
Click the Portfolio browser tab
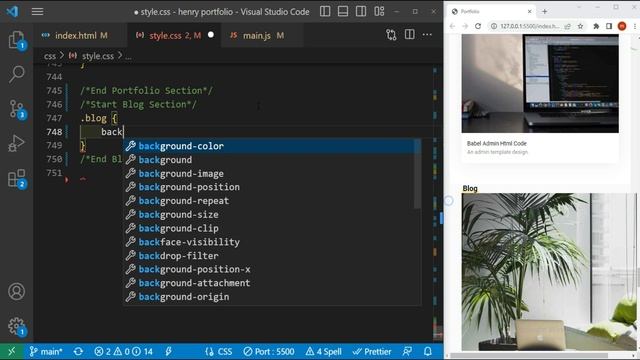[x=490, y=11]
